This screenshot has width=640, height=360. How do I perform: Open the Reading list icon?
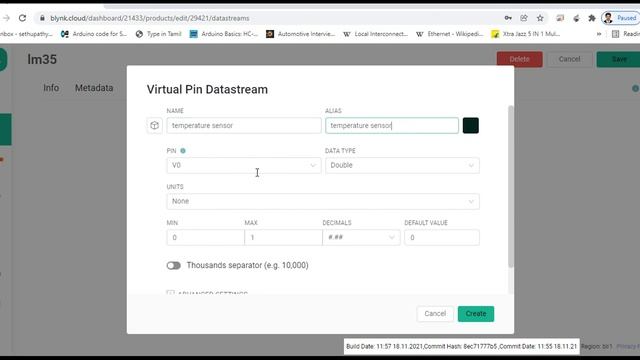pos(616,34)
